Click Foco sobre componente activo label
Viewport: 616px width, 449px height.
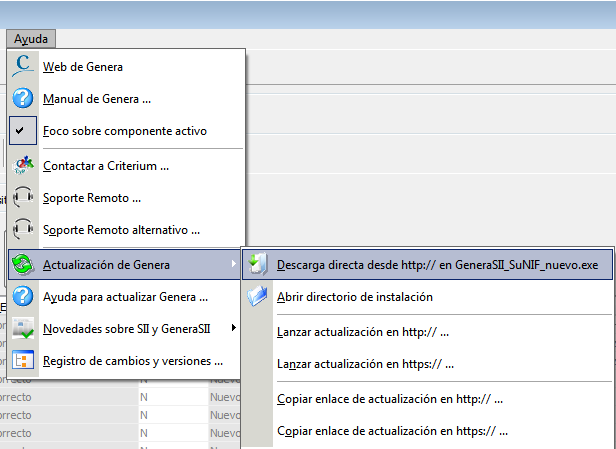(125, 131)
